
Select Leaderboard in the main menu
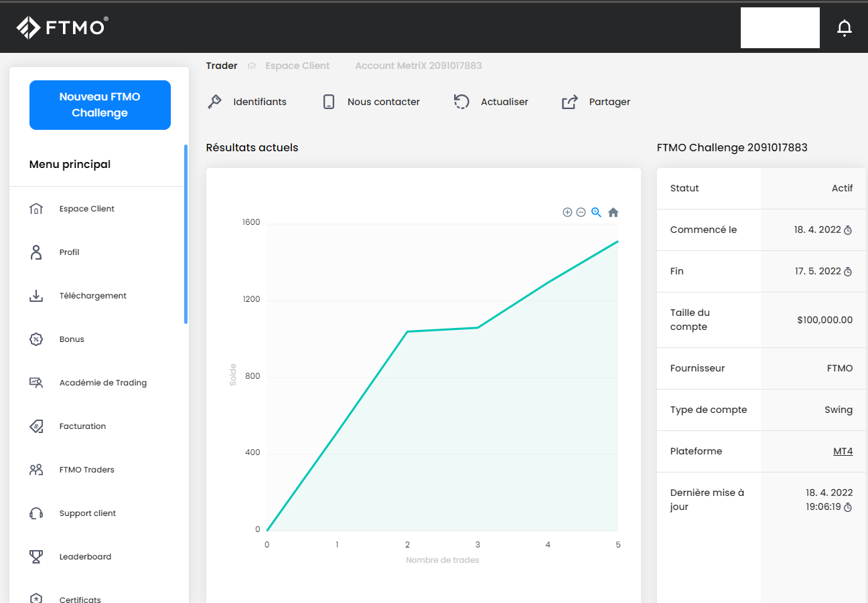click(x=85, y=557)
